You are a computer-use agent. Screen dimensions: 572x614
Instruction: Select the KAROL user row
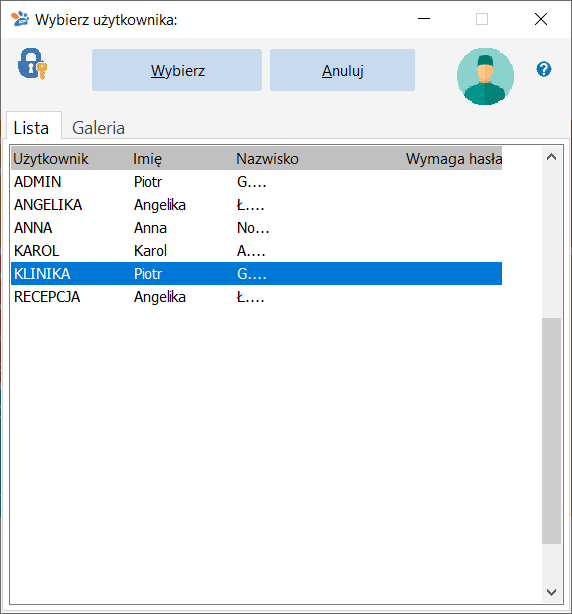(256, 251)
